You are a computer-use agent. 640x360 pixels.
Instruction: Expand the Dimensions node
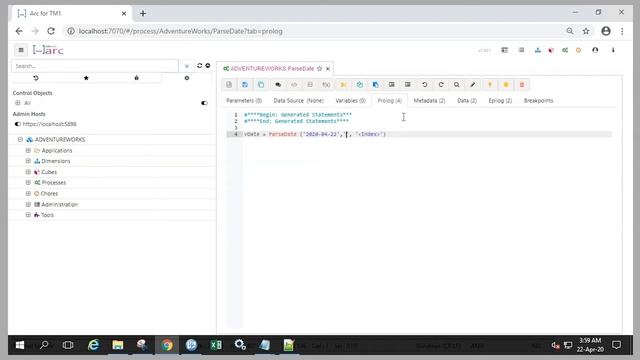click(x=28, y=161)
